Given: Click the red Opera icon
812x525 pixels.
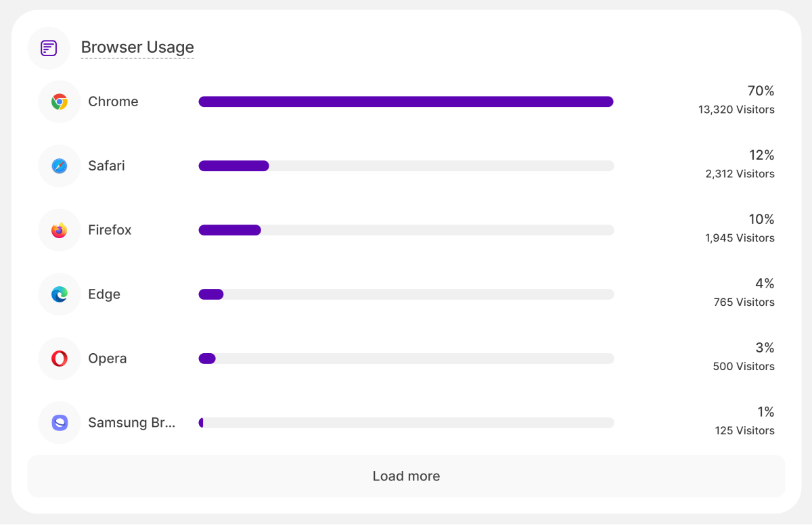Looking at the screenshot, I should [60, 359].
